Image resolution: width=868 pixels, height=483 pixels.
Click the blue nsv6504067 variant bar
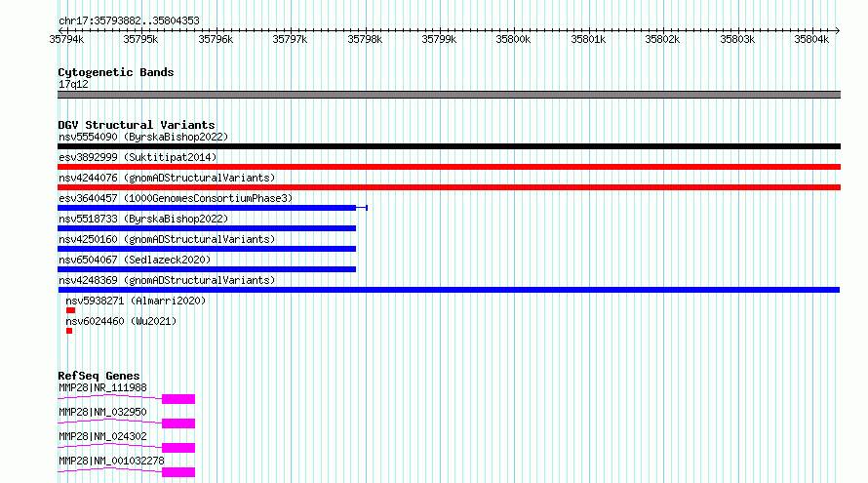(207, 269)
